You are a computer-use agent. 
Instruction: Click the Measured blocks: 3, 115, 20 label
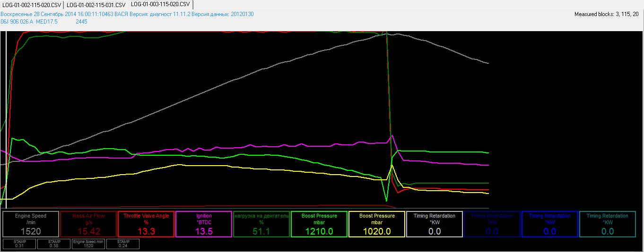click(606, 14)
